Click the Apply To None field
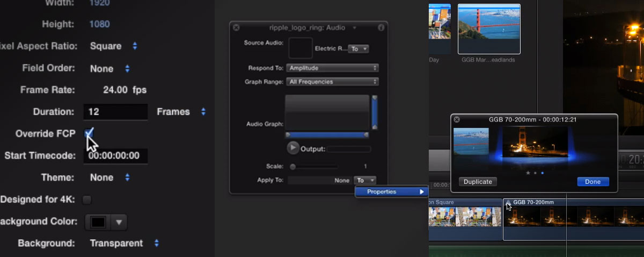Image resolution: width=644 pixels, height=257 pixels. 319,181
